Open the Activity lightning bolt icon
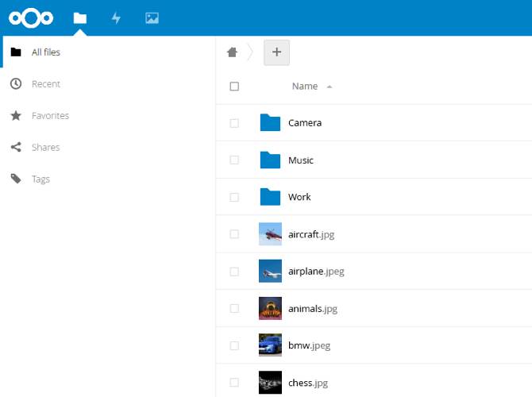The width and height of the screenshot is (532, 397). 116,18
